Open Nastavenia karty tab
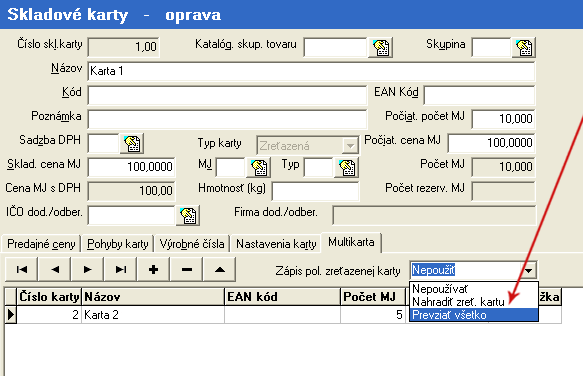 pyautogui.click(x=276, y=244)
